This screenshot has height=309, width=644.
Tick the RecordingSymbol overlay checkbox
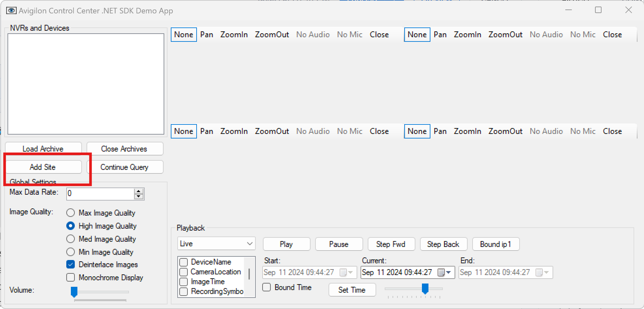[x=184, y=291]
